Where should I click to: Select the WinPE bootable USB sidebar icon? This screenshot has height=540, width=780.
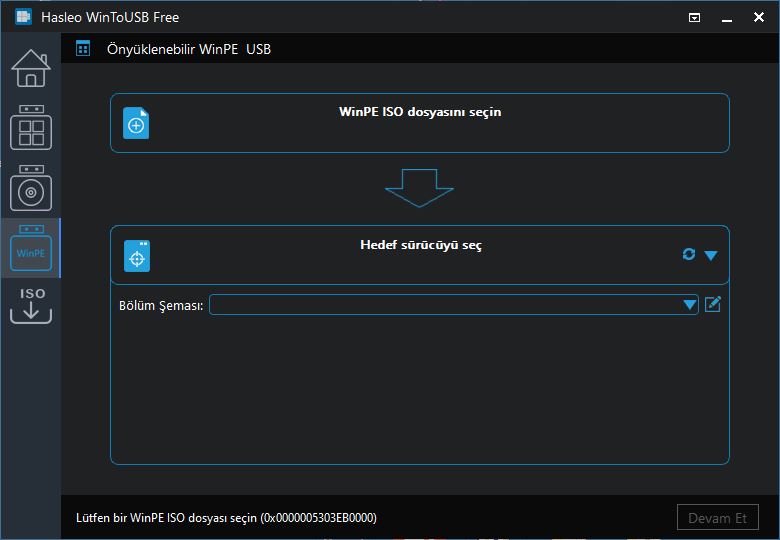click(x=31, y=248)
